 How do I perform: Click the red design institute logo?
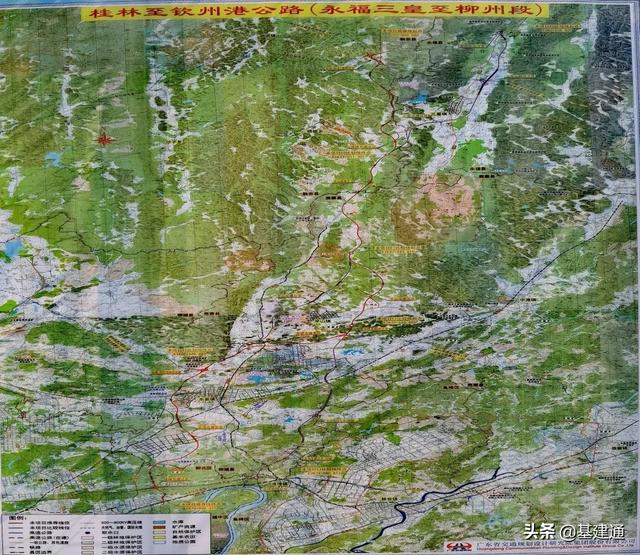[x=460, y=547]
